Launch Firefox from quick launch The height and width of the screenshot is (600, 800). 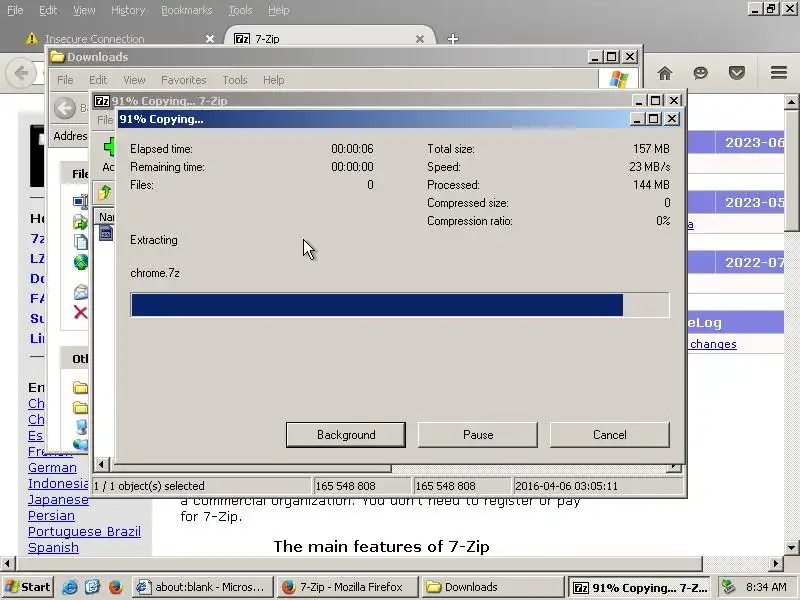(116, 587)
